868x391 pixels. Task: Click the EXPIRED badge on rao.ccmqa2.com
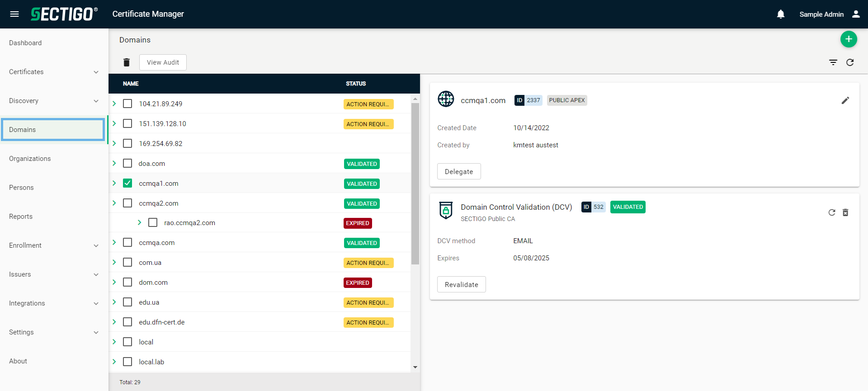(358, 223)
